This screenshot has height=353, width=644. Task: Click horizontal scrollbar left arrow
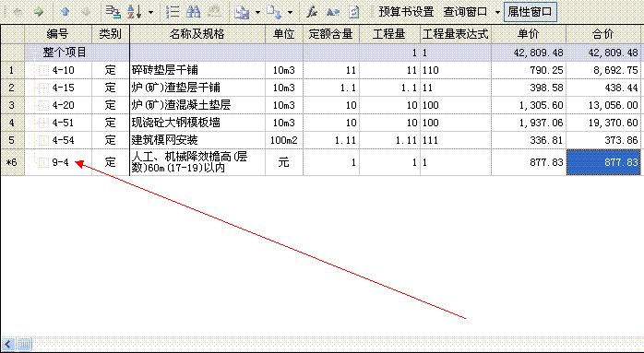[9, 344]
